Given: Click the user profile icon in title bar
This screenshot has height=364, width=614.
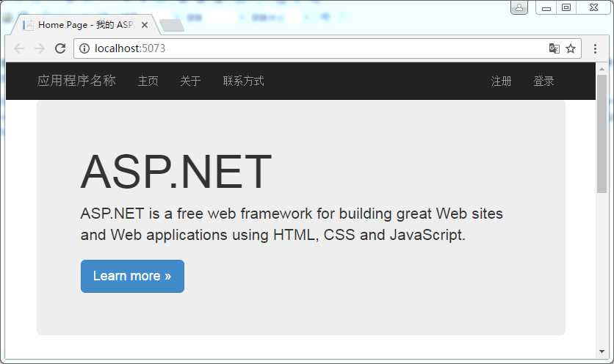Looking at the screenshot, I should coord(519,7).
